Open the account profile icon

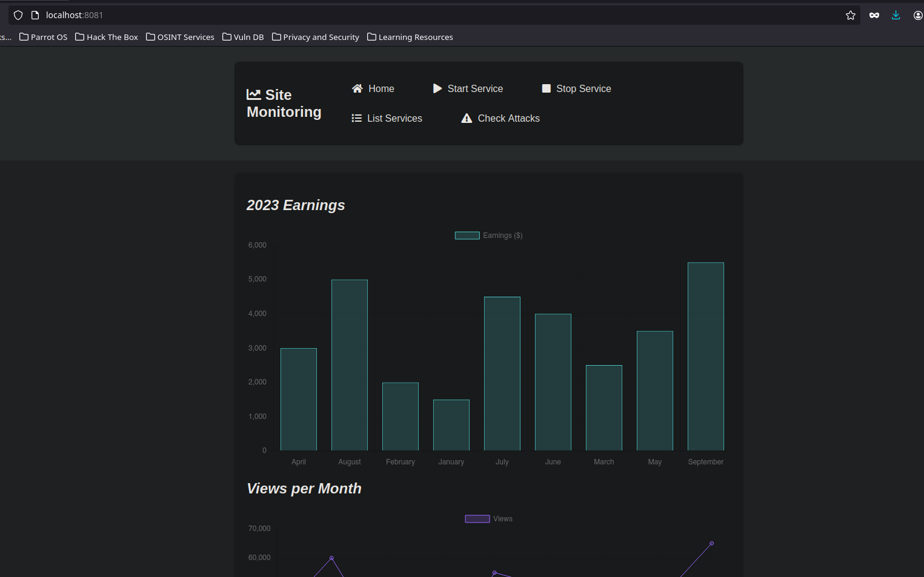point(918,15)
